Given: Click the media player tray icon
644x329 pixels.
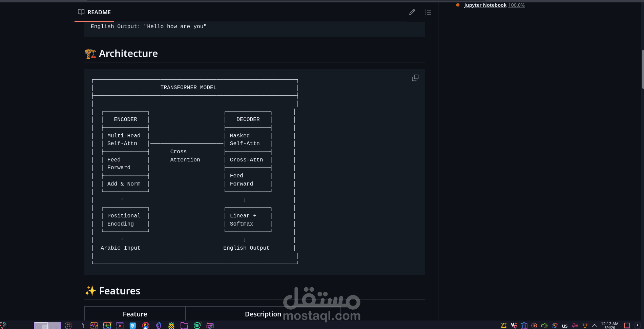Looking at the screenshot, I should [534, 326].
